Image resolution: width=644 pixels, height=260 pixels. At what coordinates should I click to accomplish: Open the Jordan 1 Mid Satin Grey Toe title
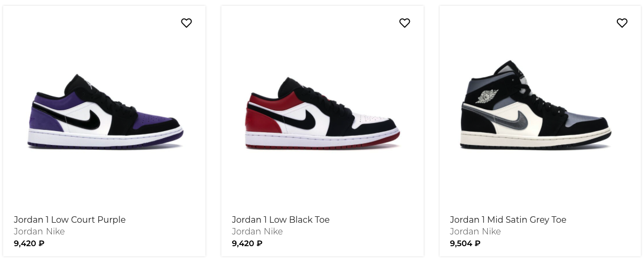tap(508, 220)
